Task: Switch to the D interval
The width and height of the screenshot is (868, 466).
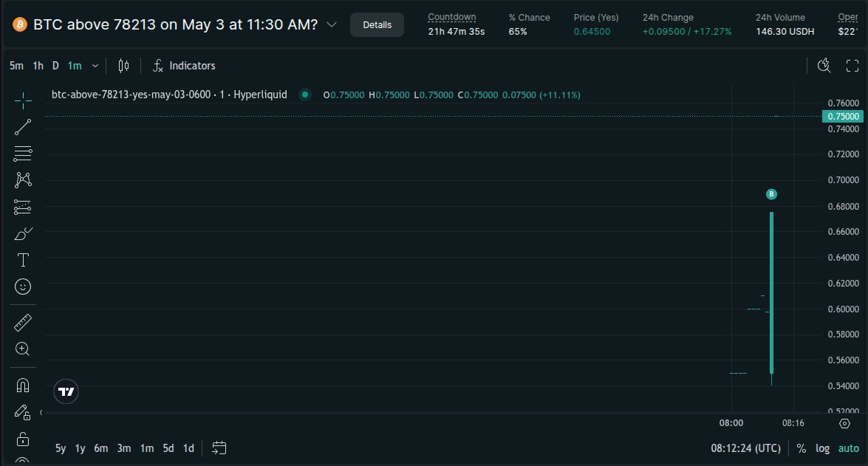Action: coord(55,66)
